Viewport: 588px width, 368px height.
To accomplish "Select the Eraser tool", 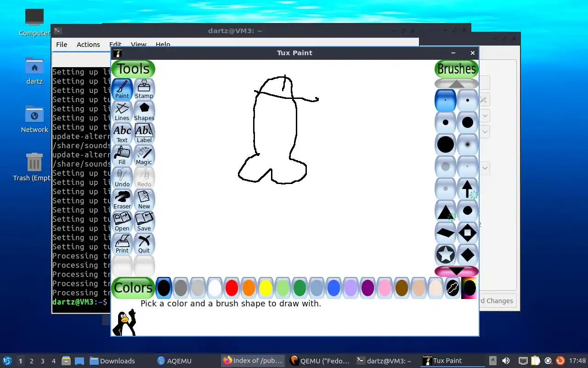I will 122,200.
